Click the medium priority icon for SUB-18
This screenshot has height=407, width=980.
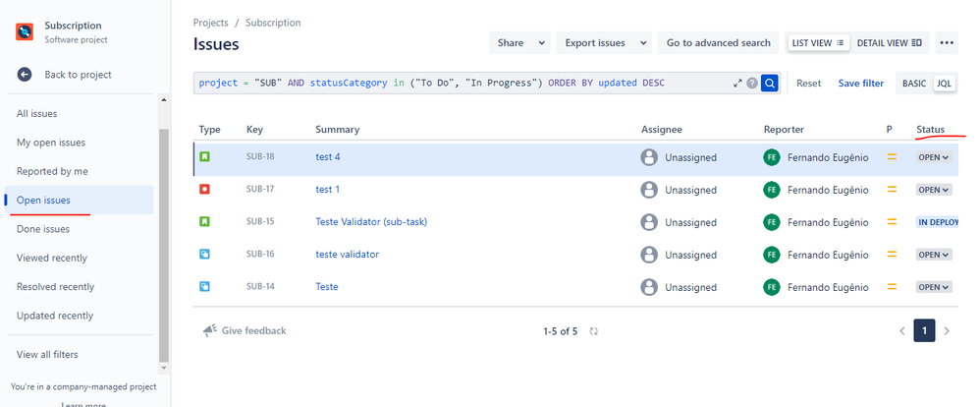tap(892, 157)
